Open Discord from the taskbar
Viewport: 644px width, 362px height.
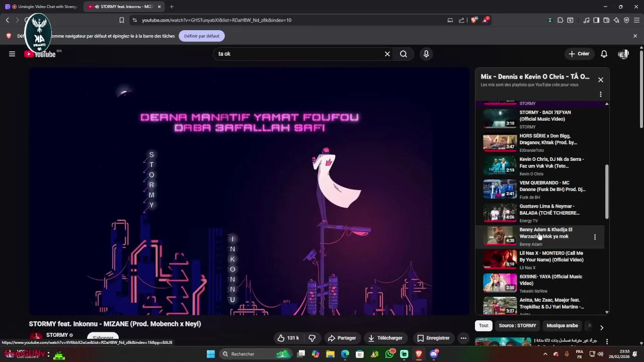(x=434, y=354)
